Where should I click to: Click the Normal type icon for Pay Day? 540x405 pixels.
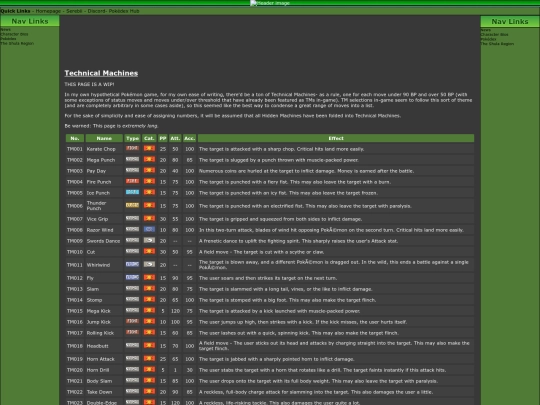point(132,170)
